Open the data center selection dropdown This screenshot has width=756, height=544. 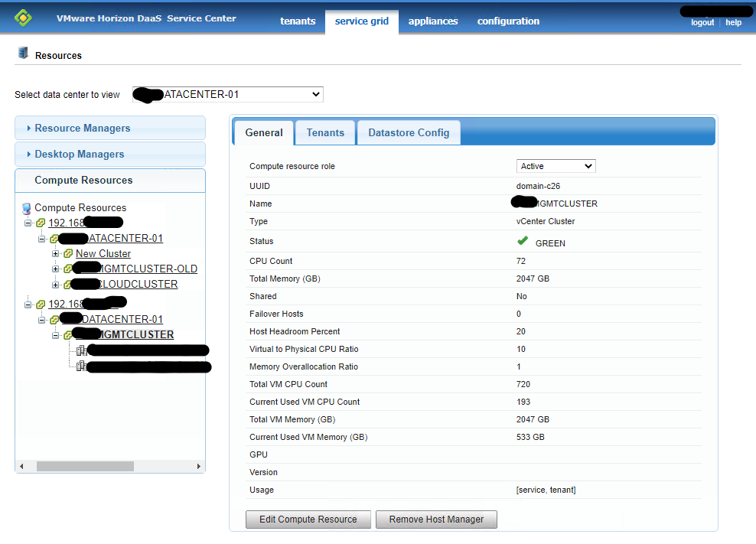[227, 95]
